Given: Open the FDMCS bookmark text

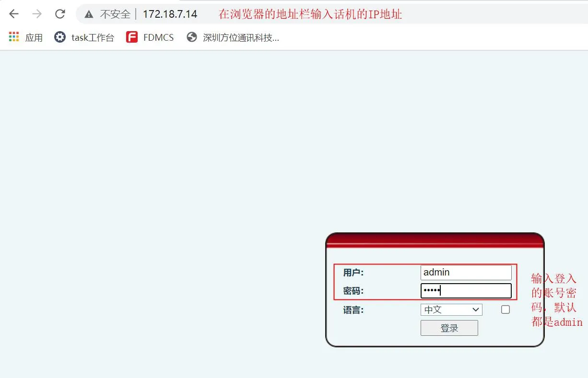Looking at the screenshot, I should (x=158, y=37).
